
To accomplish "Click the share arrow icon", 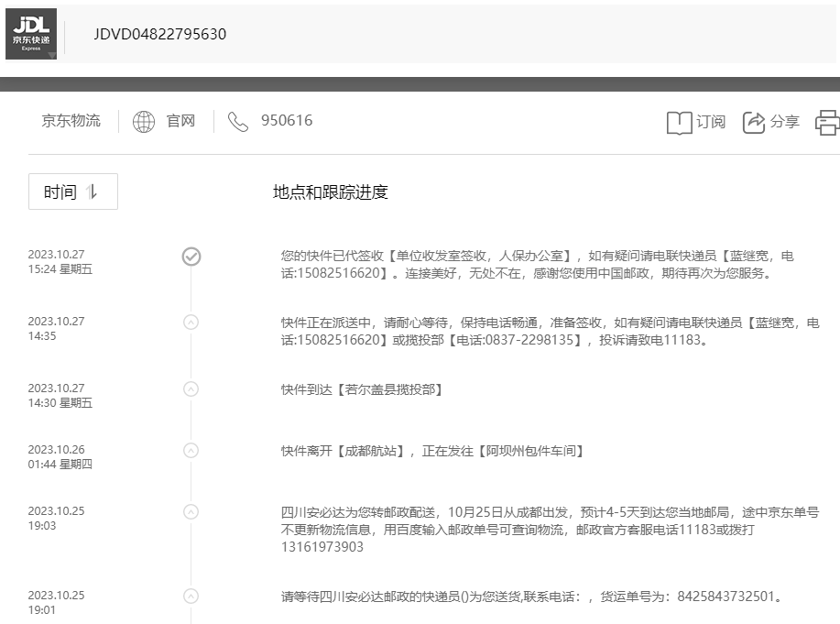I will (754, 122).
